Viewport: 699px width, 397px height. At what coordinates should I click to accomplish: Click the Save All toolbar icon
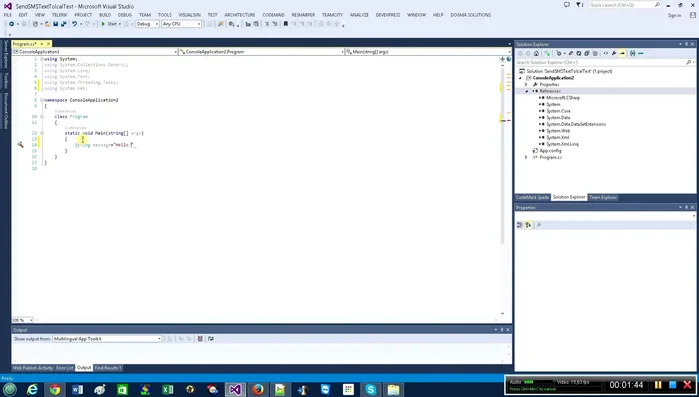click(64, 24)
